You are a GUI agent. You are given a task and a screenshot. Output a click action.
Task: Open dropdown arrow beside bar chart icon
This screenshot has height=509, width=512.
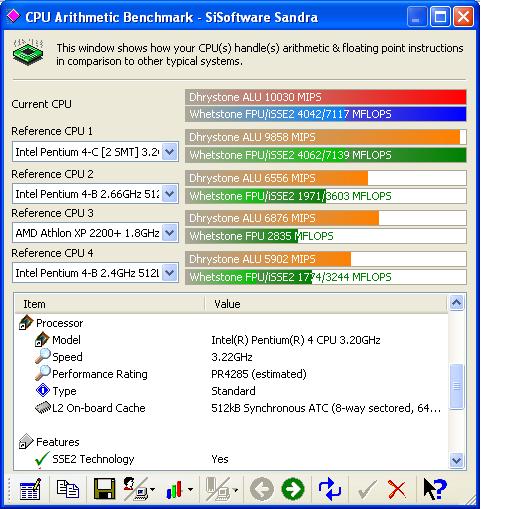point(190,489)
